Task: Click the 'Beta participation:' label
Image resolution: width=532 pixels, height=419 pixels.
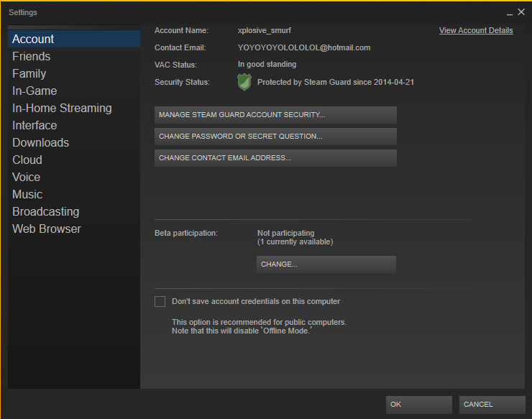Action: coord(186,233)
